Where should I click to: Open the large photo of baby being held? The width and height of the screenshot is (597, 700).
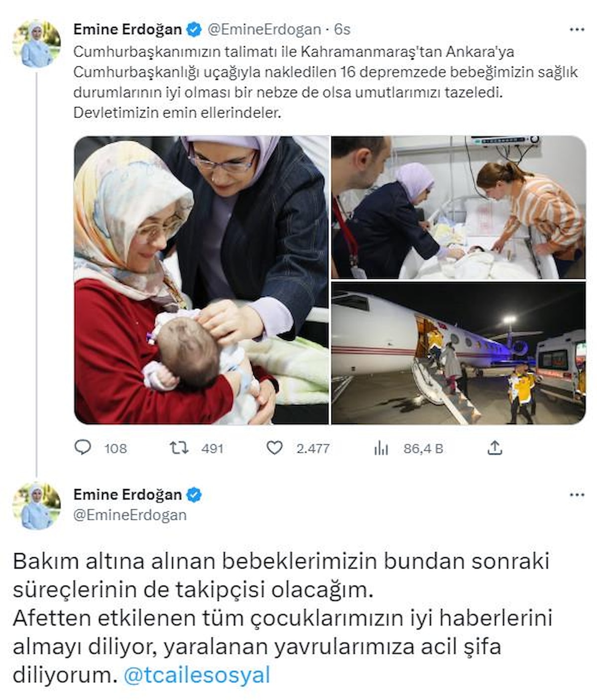click(x=201, y=280)
